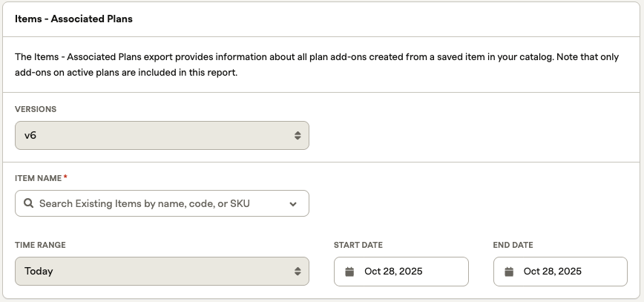Click the red required asterisk by Item Name
Viewport: 644px width, 302px height.
[x=65, y=178]
